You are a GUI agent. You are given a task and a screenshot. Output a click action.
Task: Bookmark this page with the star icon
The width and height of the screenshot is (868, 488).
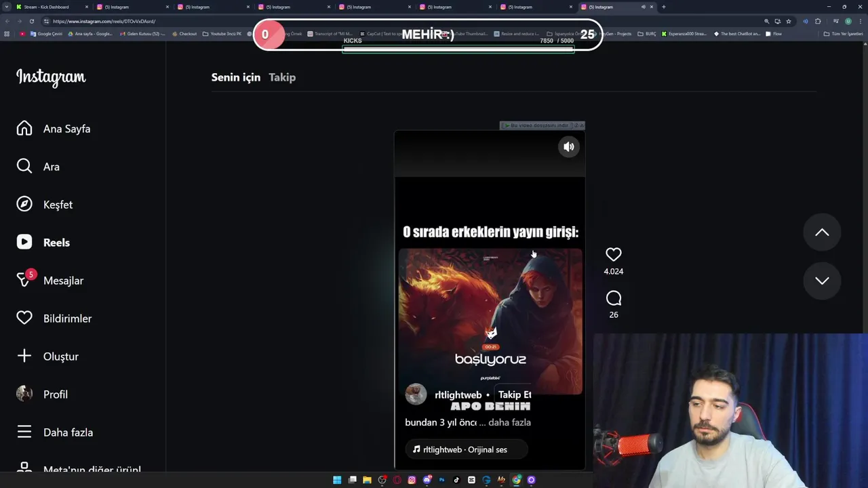click(788, 21)
